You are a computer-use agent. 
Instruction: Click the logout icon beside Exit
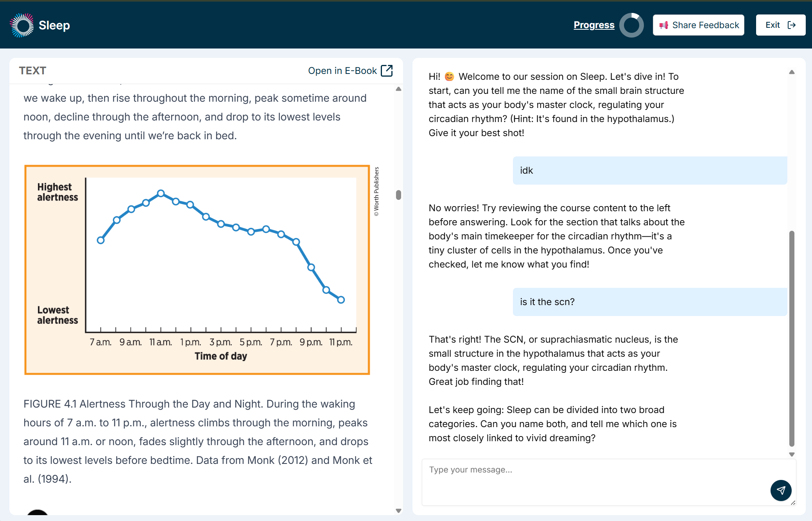pyautogui.click(x=792, y=25)
